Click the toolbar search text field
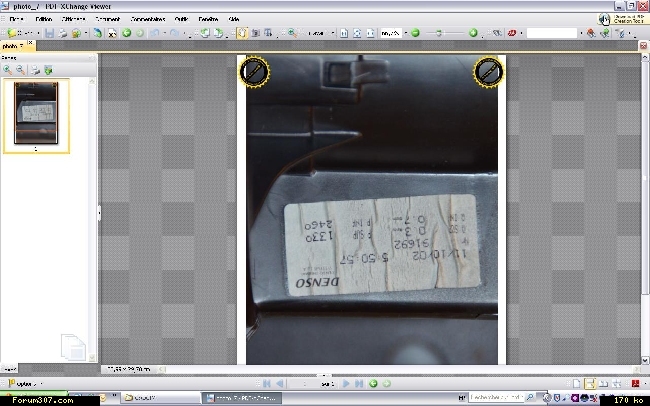The width and height of the screenshot is (650, 406). [x=552, y=33]
